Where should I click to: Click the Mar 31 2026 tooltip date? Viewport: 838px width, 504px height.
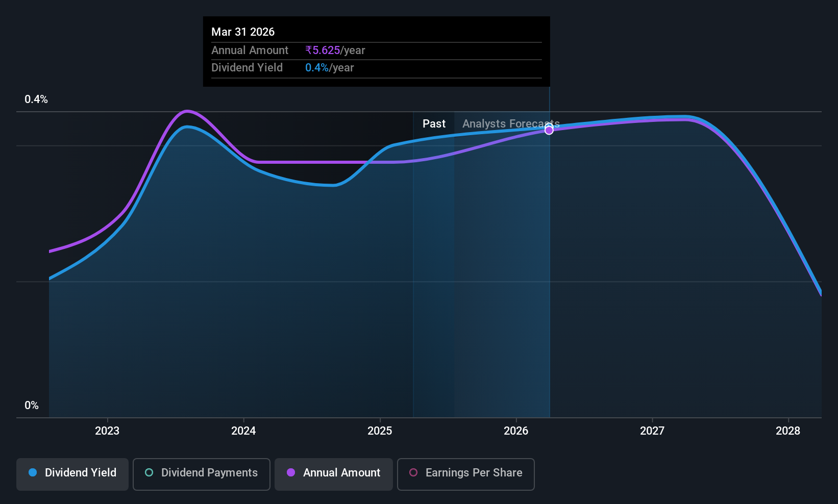click(243, 32)
